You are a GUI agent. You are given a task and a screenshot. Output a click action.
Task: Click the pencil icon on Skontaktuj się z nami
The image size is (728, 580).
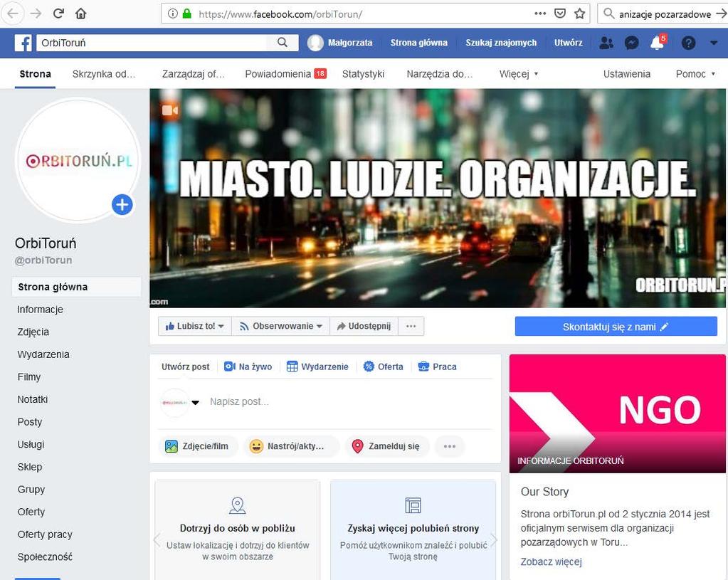point(664,327)
